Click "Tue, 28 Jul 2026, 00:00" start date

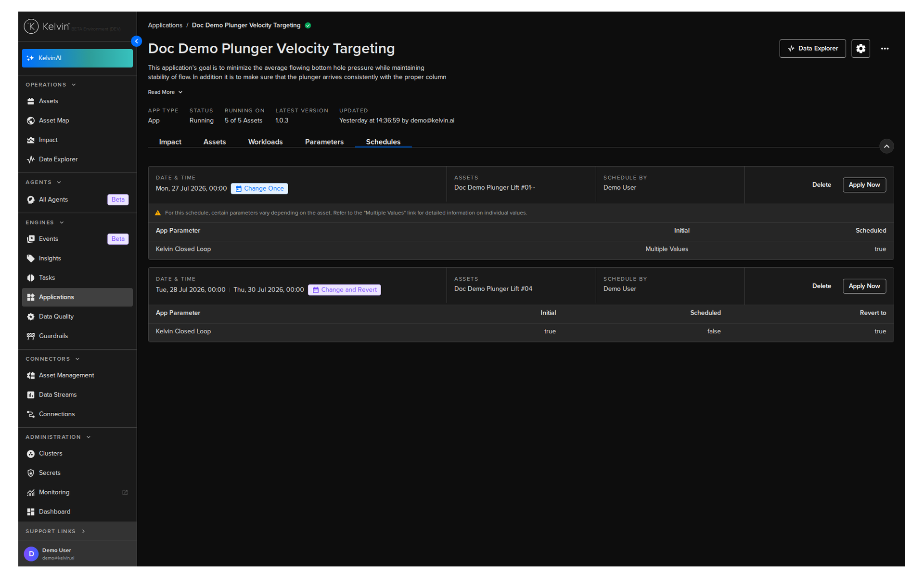[191, 290]
